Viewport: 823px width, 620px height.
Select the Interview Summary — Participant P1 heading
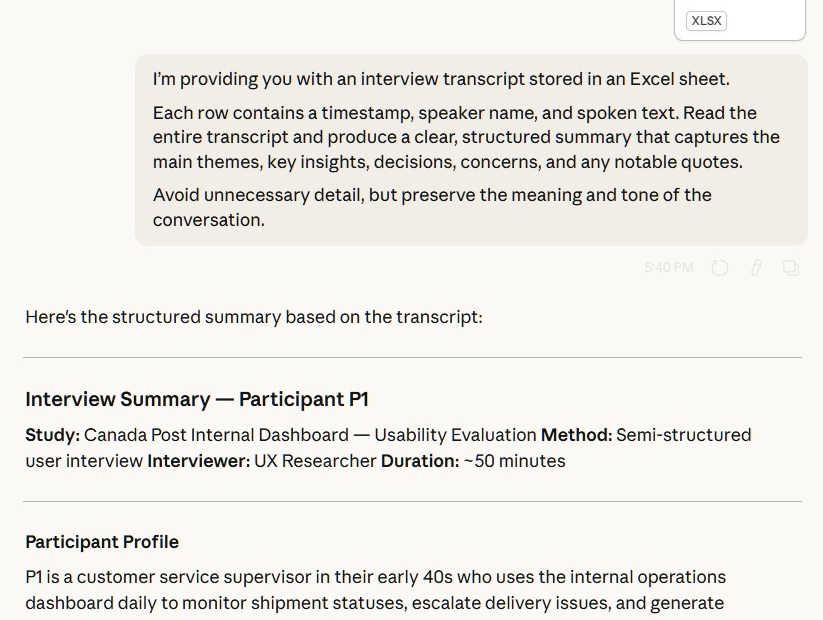(x=195, y=398)
